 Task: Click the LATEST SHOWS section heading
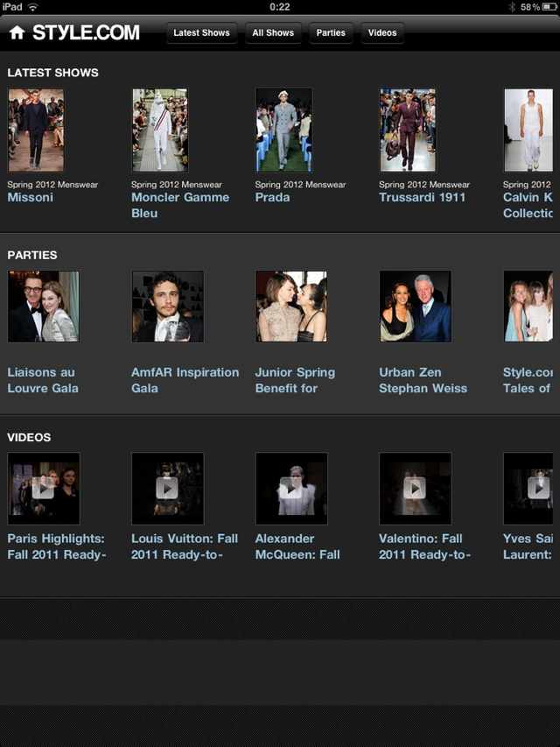point(52,73)
